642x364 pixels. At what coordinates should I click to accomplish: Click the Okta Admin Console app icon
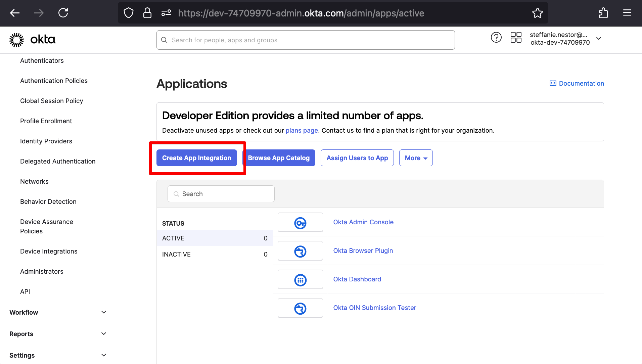tap(300, 222)
